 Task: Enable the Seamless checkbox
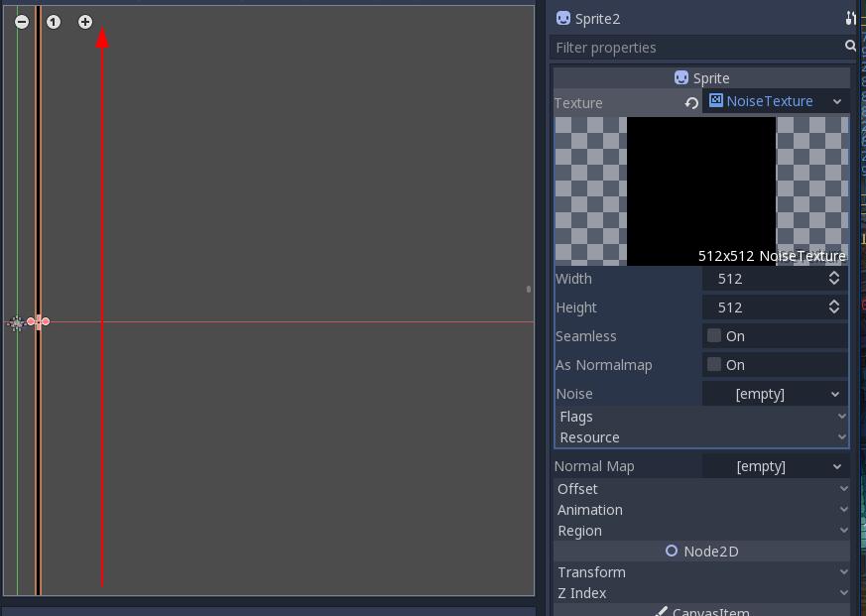click(713, 335)
